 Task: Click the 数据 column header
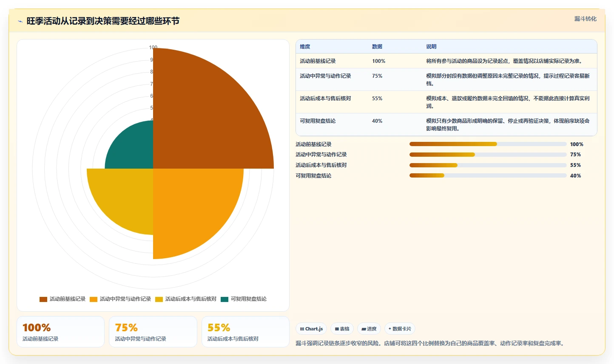(x=377, y=47)
